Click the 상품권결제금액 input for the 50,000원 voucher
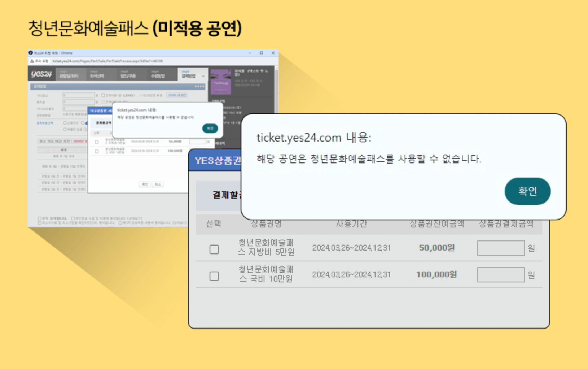Viewport: 588px width, 369px height. pyautogui.click(x=501, y=248)
